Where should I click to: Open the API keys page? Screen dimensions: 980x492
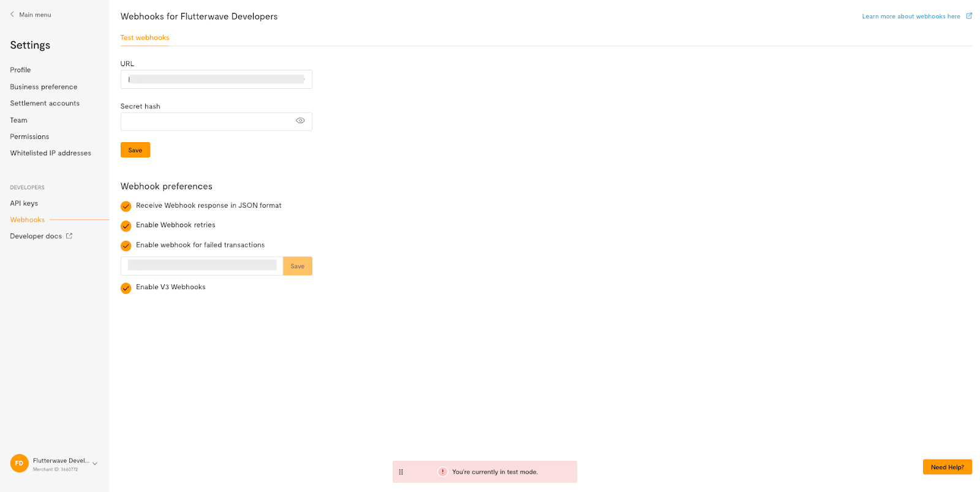coord(24,203)
